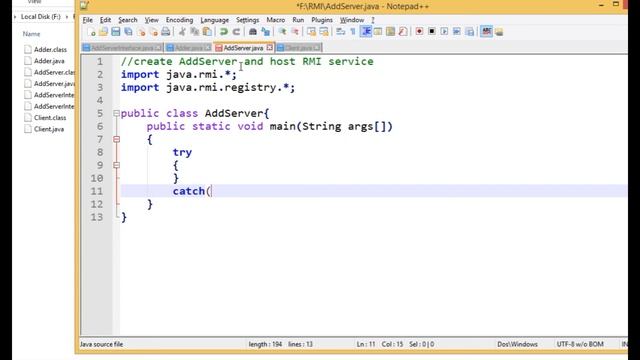Play back recorded macro icon
The height and width of the screenshot is (360, 640).
(444, 32)
